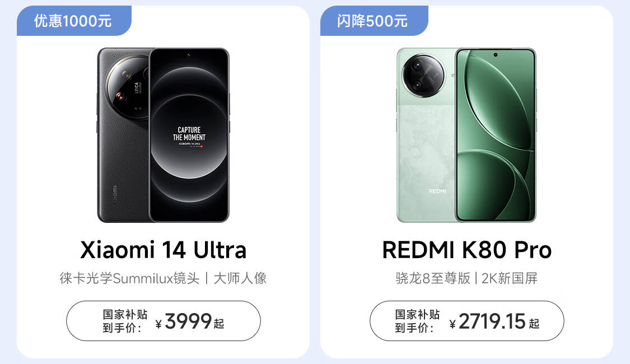
Task: Click the 闪降500元 discount badge
Action: point(374,21)
